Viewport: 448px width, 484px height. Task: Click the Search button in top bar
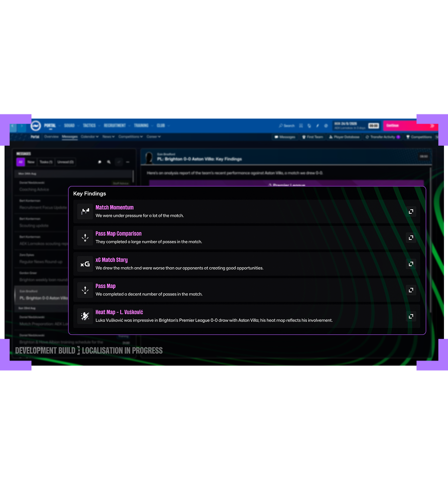click(287, 126)
